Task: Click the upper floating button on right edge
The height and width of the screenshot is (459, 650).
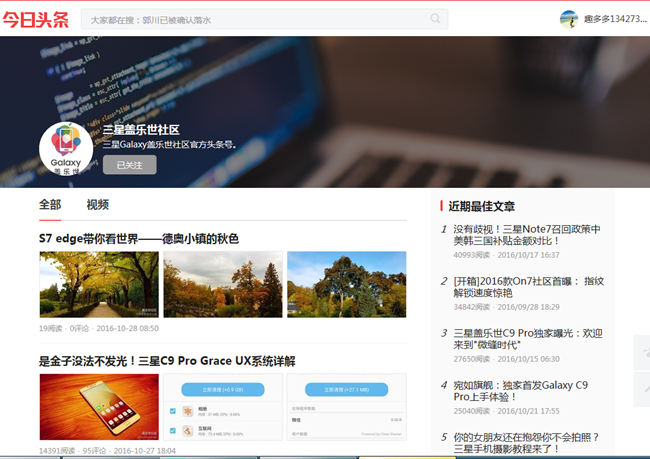Action: 641,352
